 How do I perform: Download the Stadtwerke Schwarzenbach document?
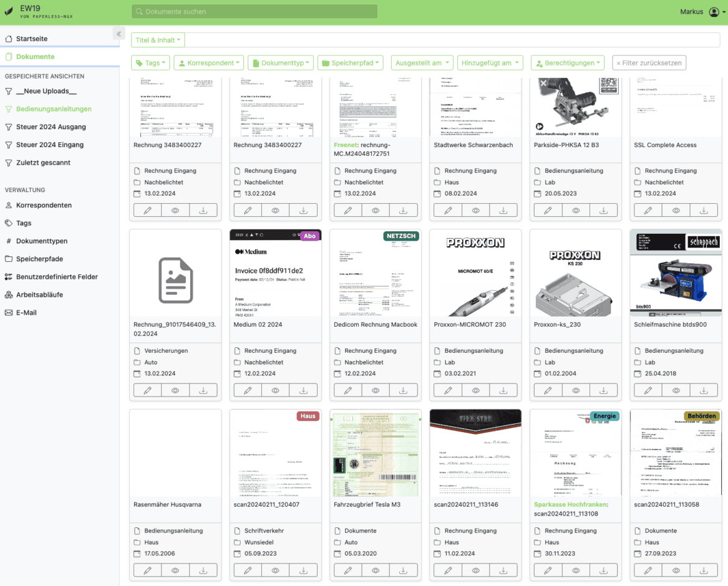tap(503, 211)
